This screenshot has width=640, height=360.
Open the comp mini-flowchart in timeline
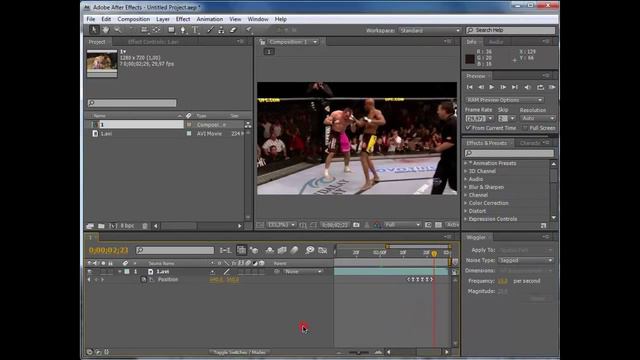[x=225, y=250]
